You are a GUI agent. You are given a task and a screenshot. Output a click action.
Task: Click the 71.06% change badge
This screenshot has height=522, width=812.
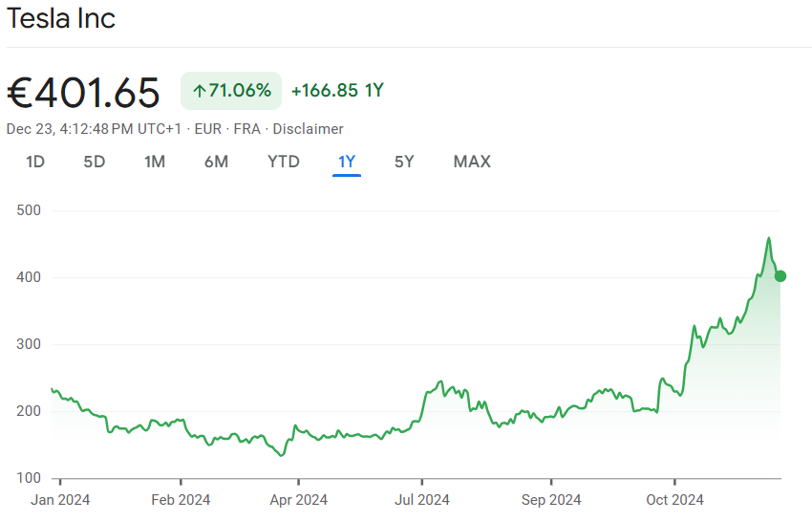coord(231,91)
